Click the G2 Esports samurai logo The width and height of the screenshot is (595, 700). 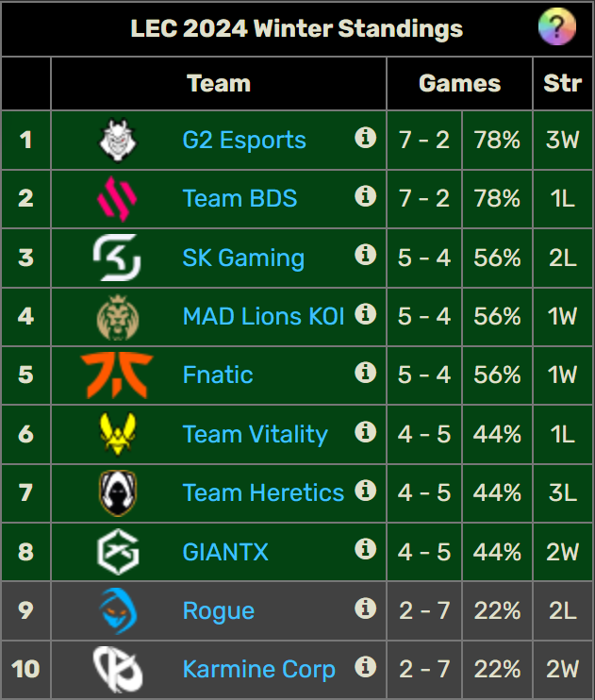pyautogui.click(x=118, y=141)
